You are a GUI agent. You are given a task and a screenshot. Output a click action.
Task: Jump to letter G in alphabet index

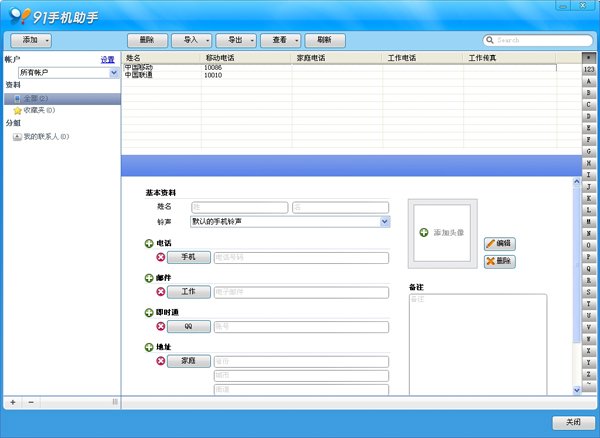(x=589, y=151)
